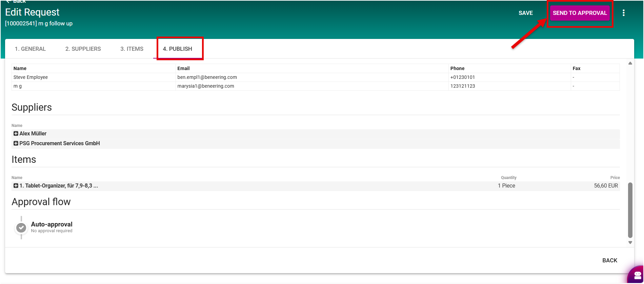Click the Steve Employee name cell

click(31, 77)
